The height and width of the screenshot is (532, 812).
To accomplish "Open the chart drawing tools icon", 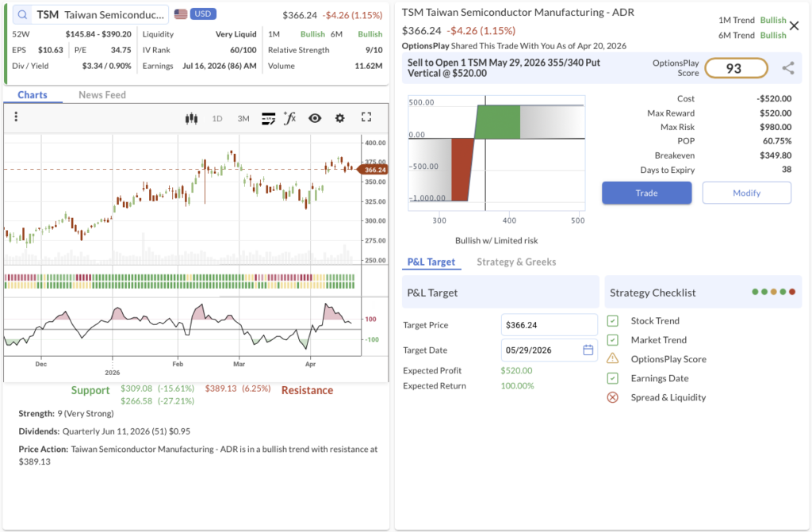I will pyautogui.click(x=268, y=118).
